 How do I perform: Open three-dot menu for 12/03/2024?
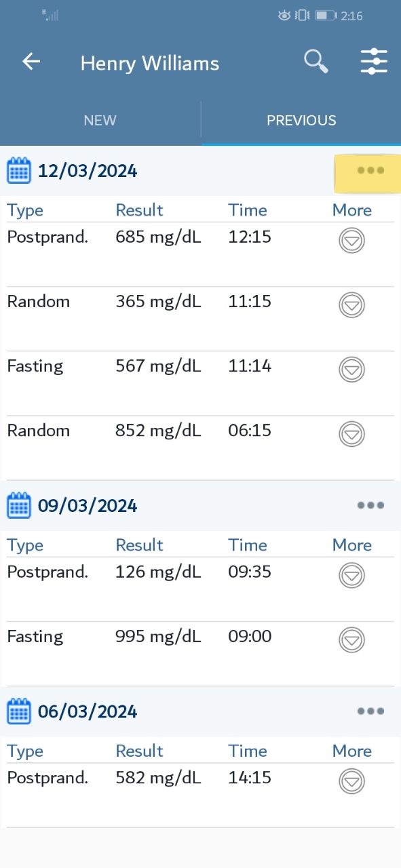pyautogui.click(x=370, y=170)
